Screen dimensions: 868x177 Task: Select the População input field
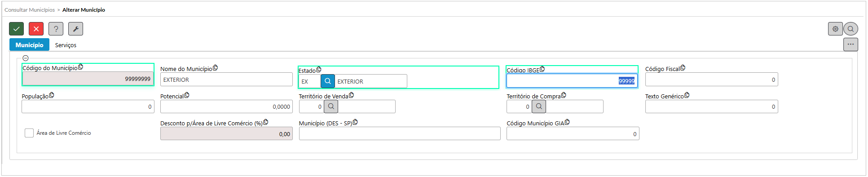point(88,106)
